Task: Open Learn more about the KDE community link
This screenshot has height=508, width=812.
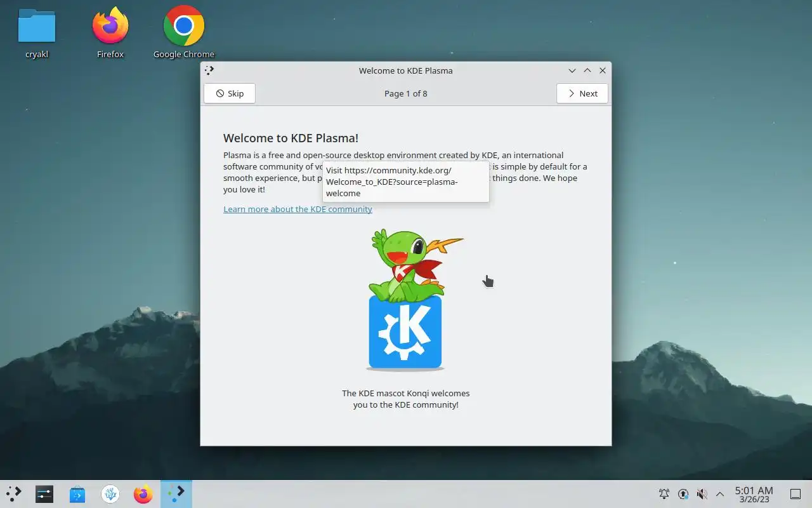Action: click(298, 209)
